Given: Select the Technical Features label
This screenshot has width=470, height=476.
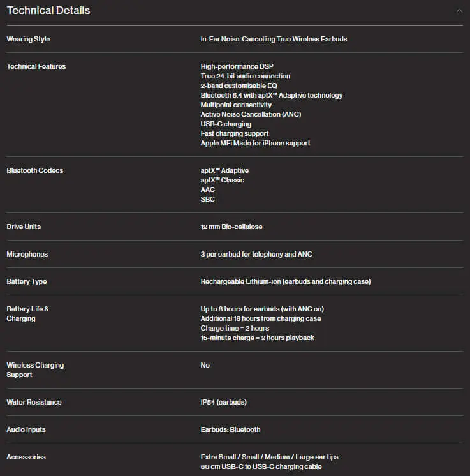Looking at the screenshot, I should point(36,66).
